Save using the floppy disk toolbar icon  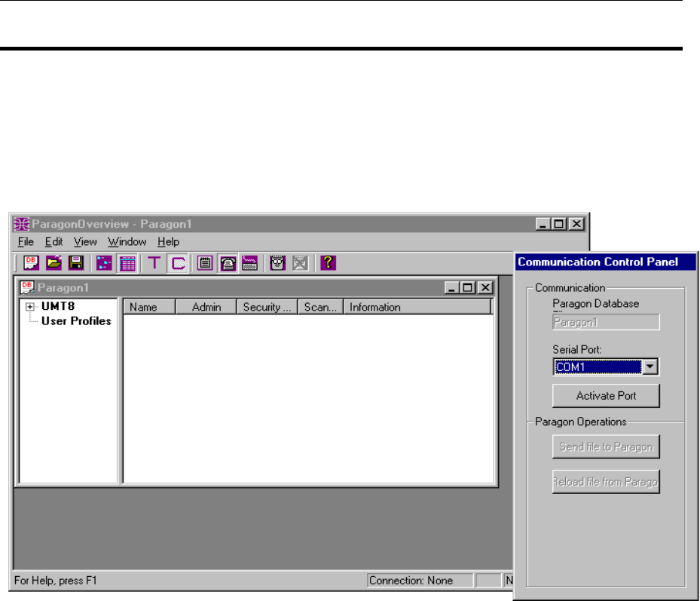76,262
